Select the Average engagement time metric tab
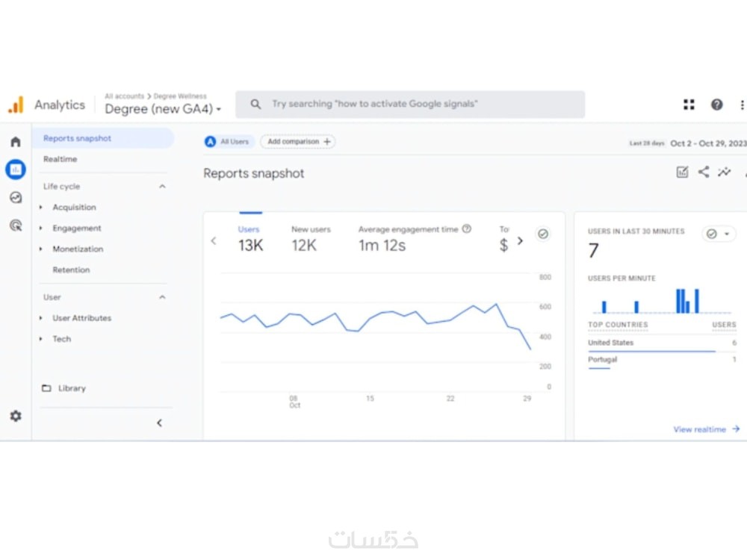The height and width of the screenshot is (560, 747). 415,238
